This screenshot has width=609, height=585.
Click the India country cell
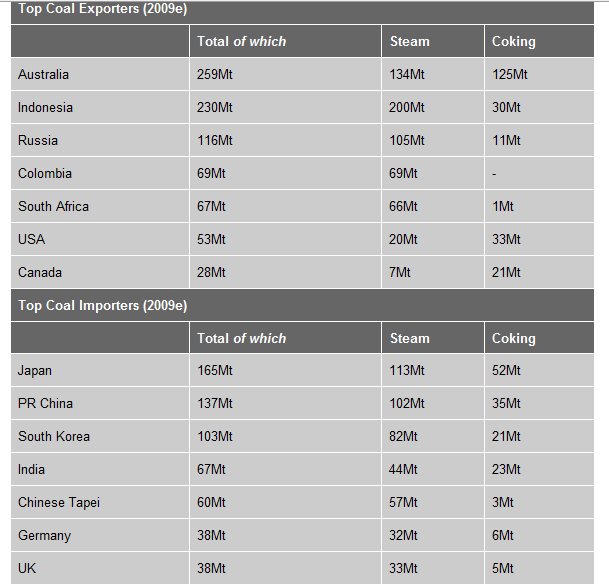coord(100,469)
